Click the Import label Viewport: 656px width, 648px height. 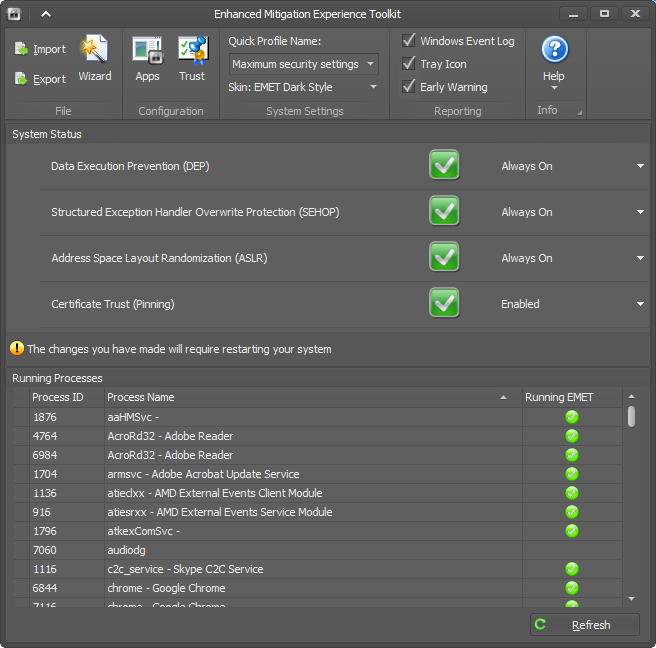click(49, 49)
